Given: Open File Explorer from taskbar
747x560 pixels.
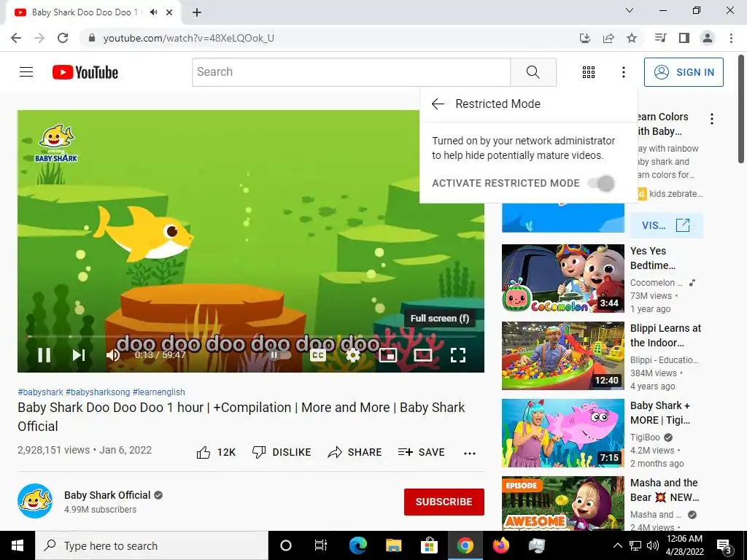Looking at the screenshot, I should 393,545.
